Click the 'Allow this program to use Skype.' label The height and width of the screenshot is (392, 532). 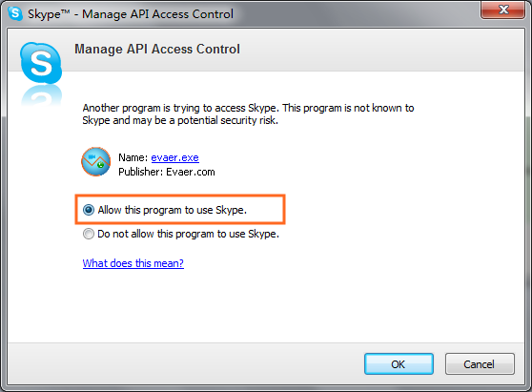pos(172,210)
